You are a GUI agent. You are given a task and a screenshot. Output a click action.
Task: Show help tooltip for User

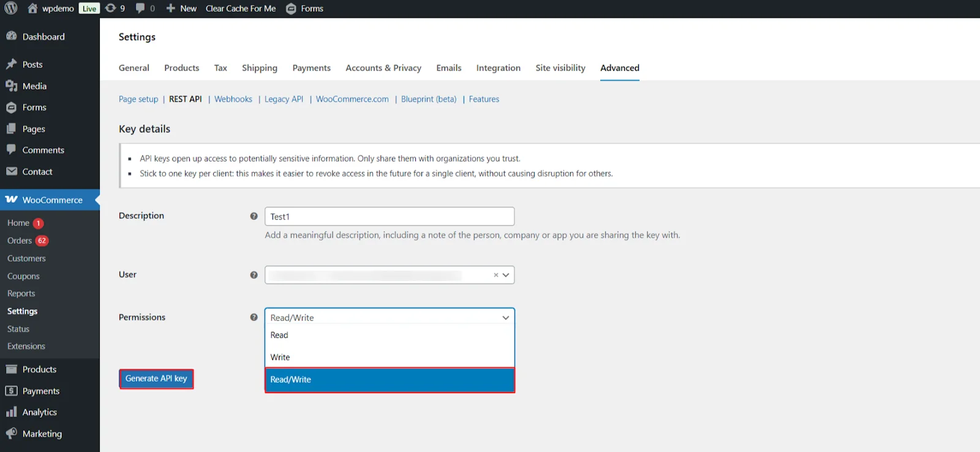point(254,275)
